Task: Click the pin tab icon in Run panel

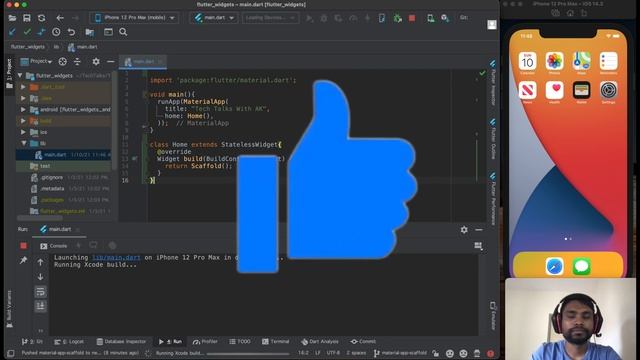Action: click(23, 260)
